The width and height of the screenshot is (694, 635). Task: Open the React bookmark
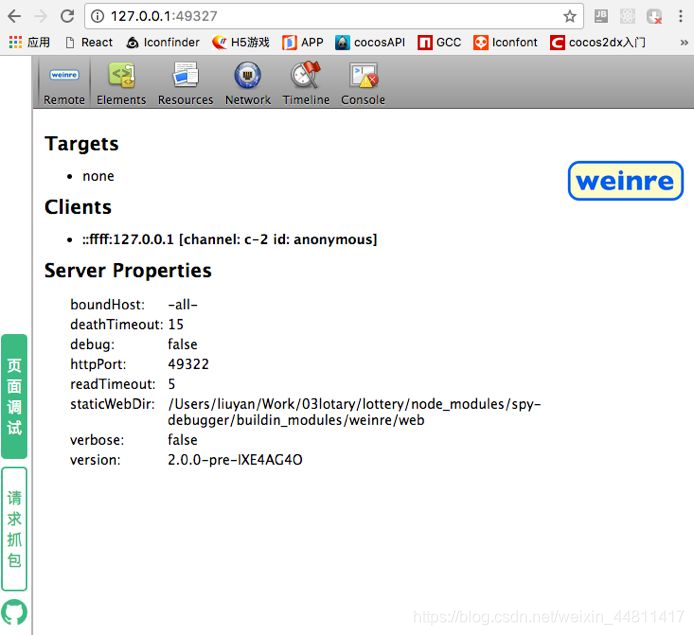click(x=89, y=42)
